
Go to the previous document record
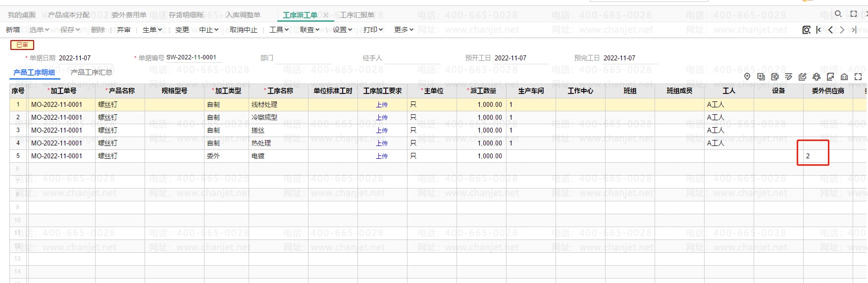coord(830,30)
